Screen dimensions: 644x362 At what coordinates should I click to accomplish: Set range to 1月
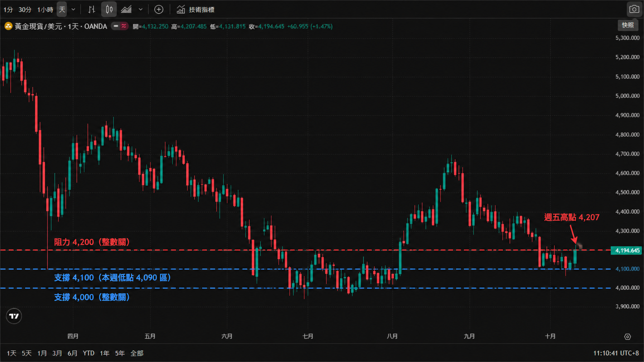42,353
